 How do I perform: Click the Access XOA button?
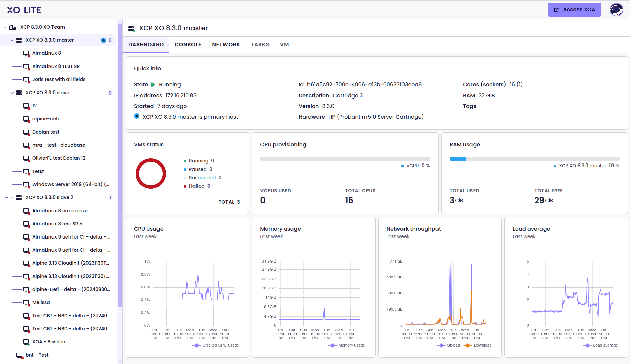(574, 10)
